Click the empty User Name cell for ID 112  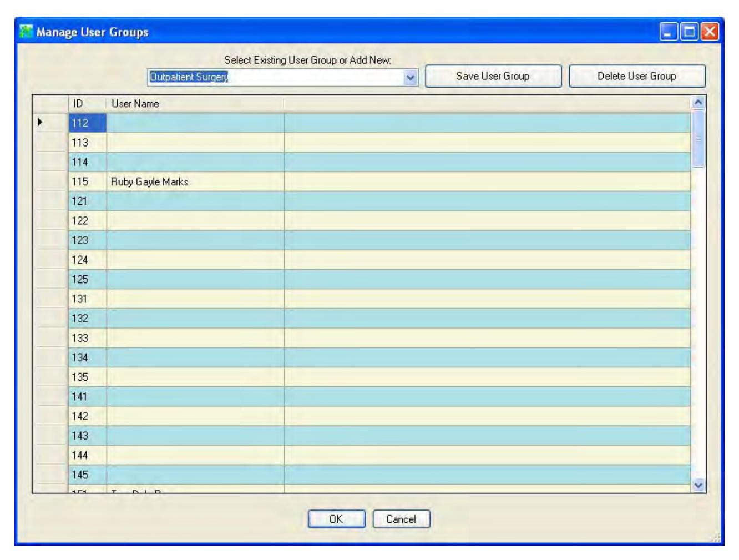point(195,123)
